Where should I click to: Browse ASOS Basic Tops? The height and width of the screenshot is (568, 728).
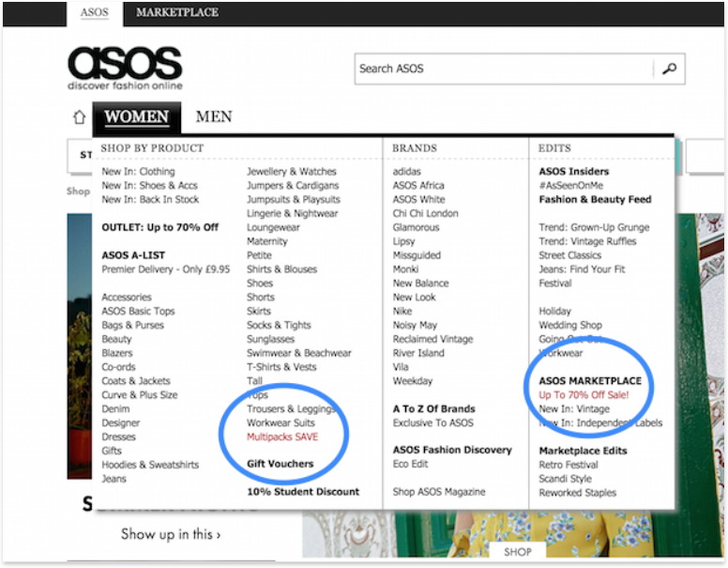[138, 311]
